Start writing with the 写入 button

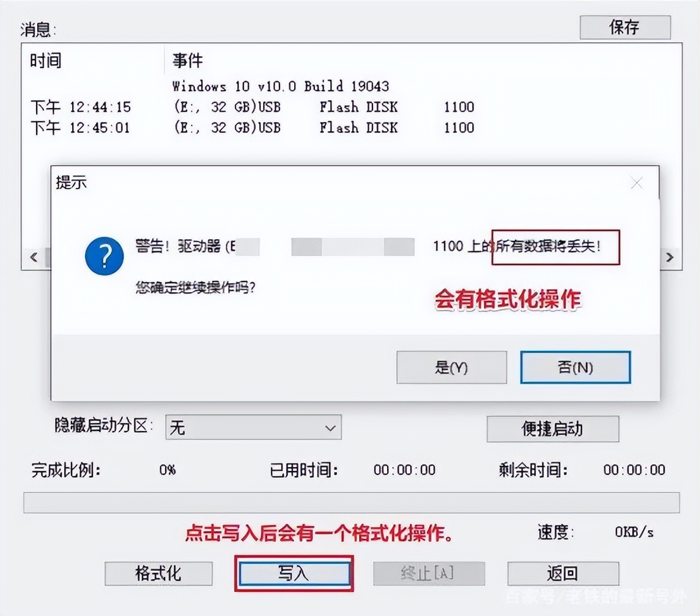click(294, 573)
